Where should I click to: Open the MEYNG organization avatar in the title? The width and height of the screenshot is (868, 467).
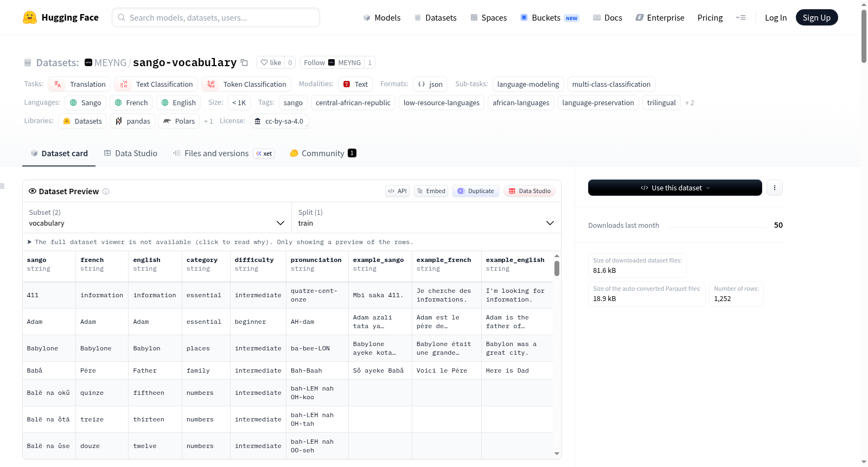(88, 62)
